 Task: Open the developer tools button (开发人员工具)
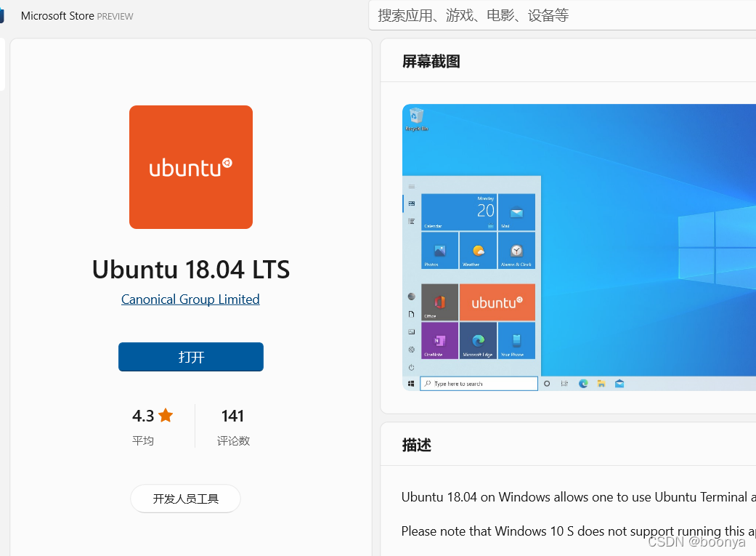pos(186,499)
